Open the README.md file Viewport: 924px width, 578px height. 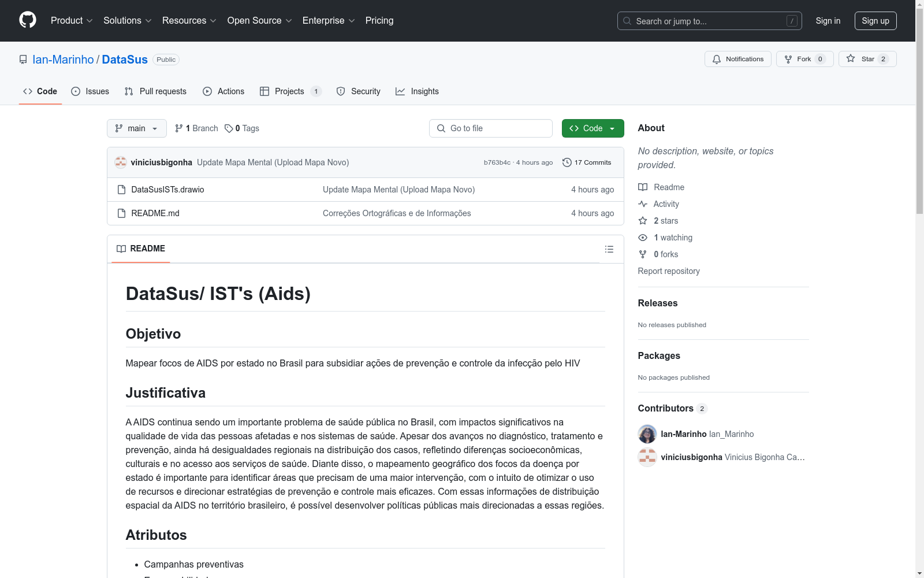(155, 213)
